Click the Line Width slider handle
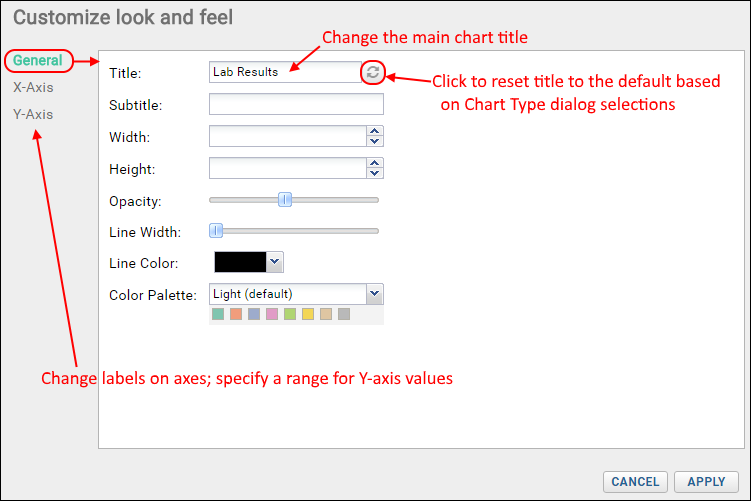 [216, 231]
